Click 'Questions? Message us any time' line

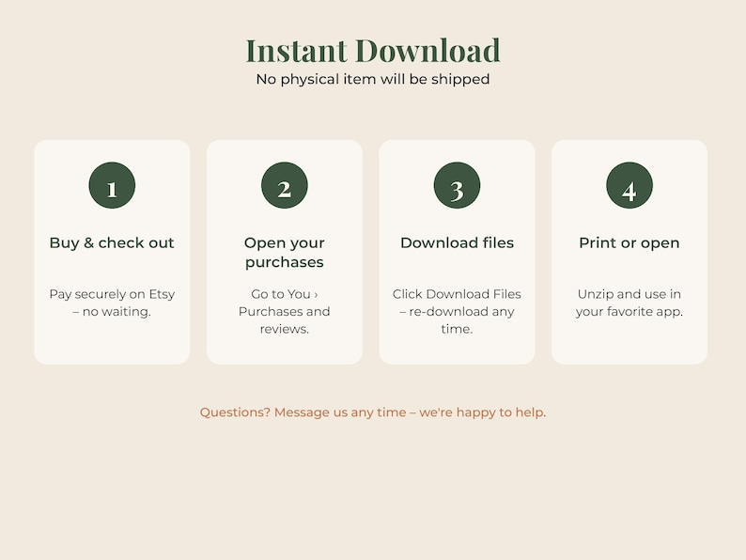373,412
